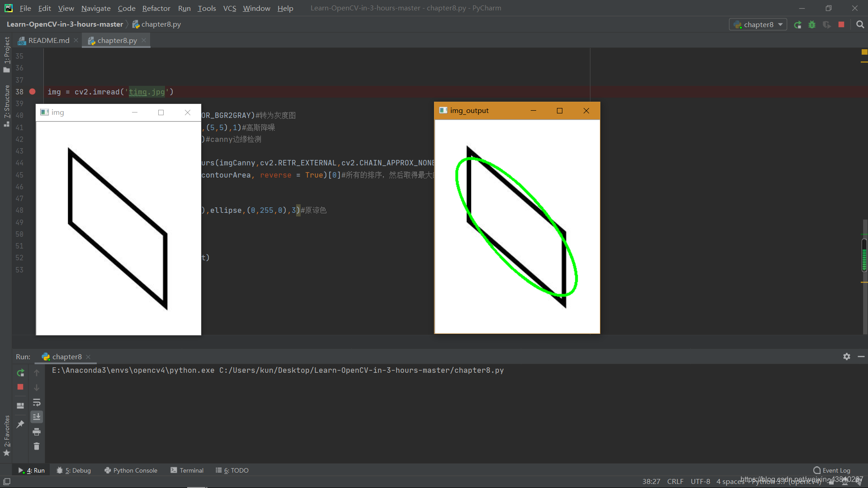Viewport: 868px width, 488px height.
Task: Open Search Everywhere magnifier icon
Action: pos(860,25)
